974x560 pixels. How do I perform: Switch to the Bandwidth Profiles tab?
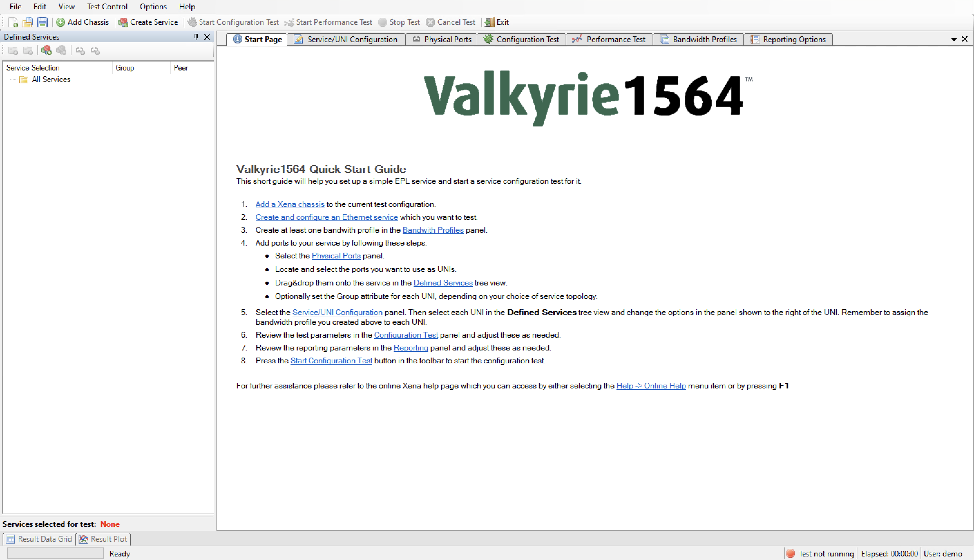[x=699, y=40]
